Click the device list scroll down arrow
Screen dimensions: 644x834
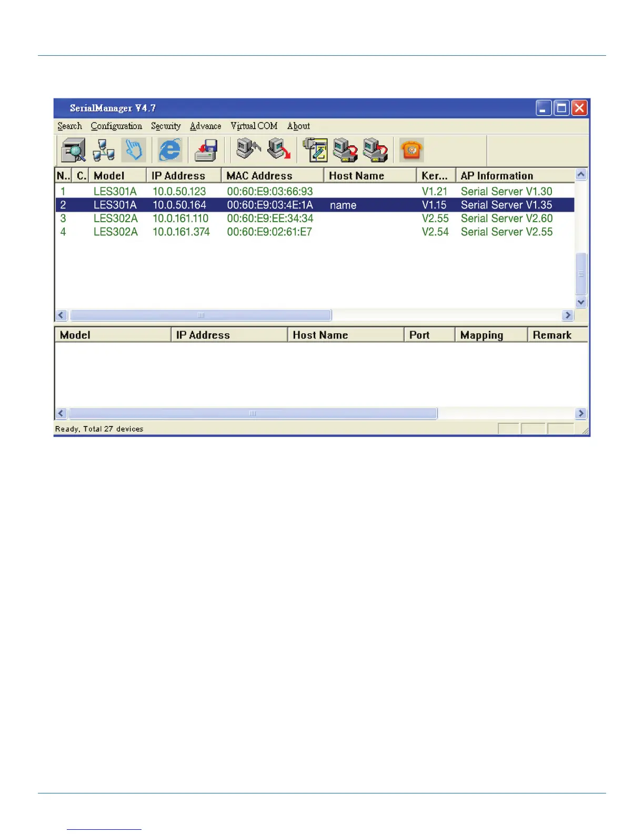581,302
